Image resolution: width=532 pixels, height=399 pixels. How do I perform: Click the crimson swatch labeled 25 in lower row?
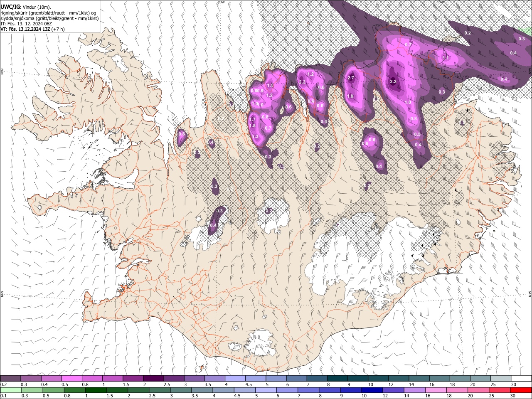[x=500, y=390]
